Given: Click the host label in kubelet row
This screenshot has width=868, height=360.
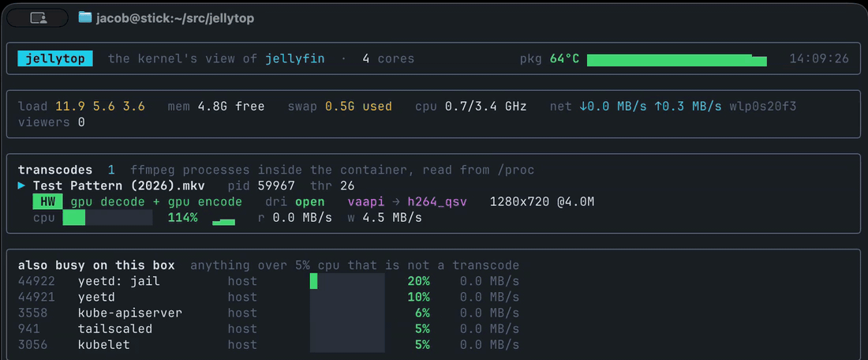Looking at the screenshot, I should tap(242, 344).
